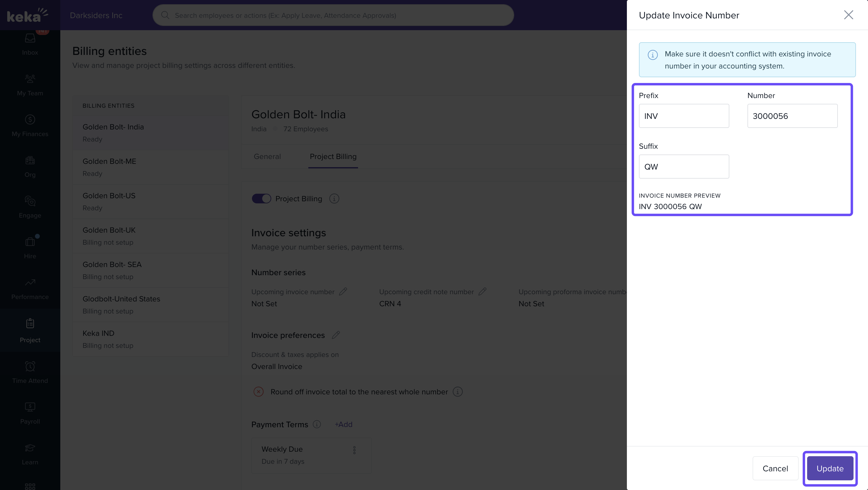Image resolution: width=868 pixels, height=490 pixels.
Task: Select the Project Billing tab
Action: click(333, 157)
